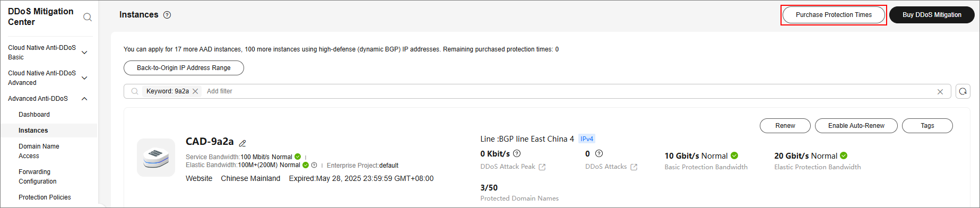Expand Cloud Native Anti-DDoS Advanced menu
The image size is (980, 208).
pyautogui.click(x=84, y=78)
